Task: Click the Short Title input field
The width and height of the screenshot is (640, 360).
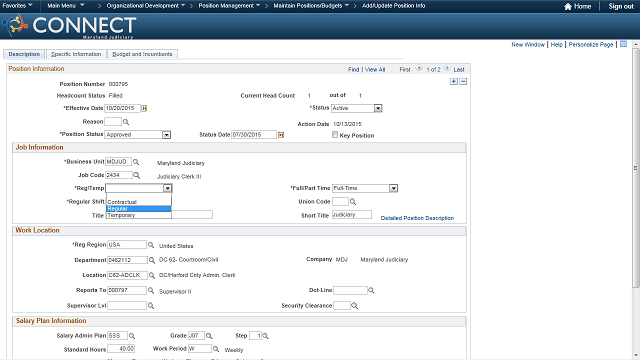Action: point(351,215)
